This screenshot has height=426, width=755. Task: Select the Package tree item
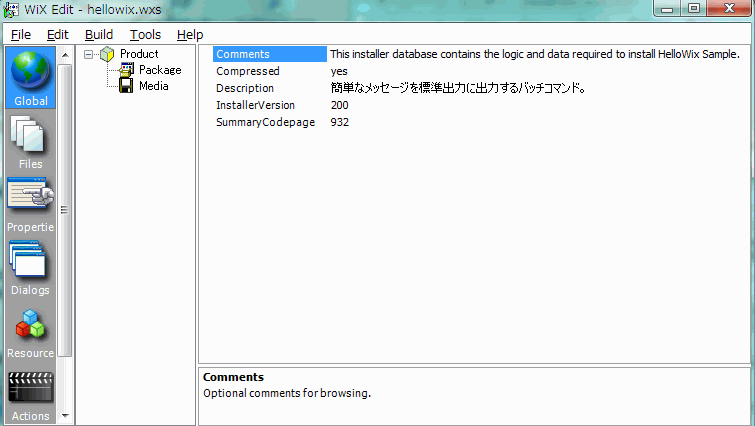[x=160, y=70]
